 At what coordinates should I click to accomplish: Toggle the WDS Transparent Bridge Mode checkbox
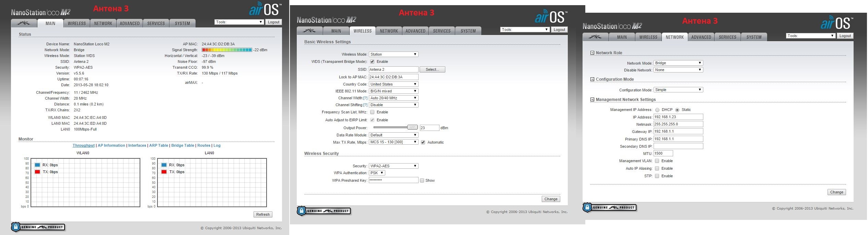(x=372, y=62)
